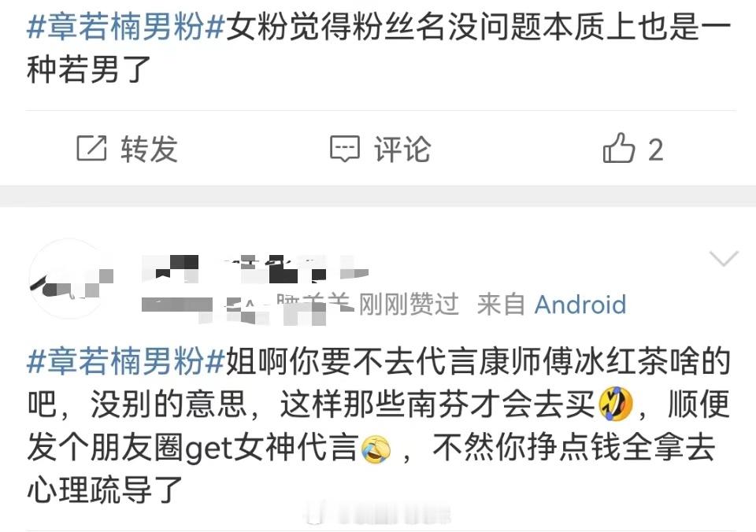Click the last line 心理疏导了

tap(105, 490)
